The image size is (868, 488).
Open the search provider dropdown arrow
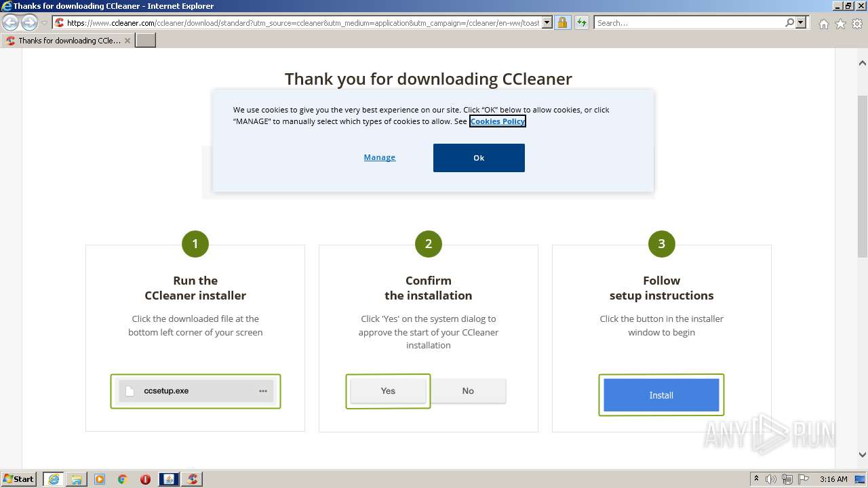[x=801, y=23]
